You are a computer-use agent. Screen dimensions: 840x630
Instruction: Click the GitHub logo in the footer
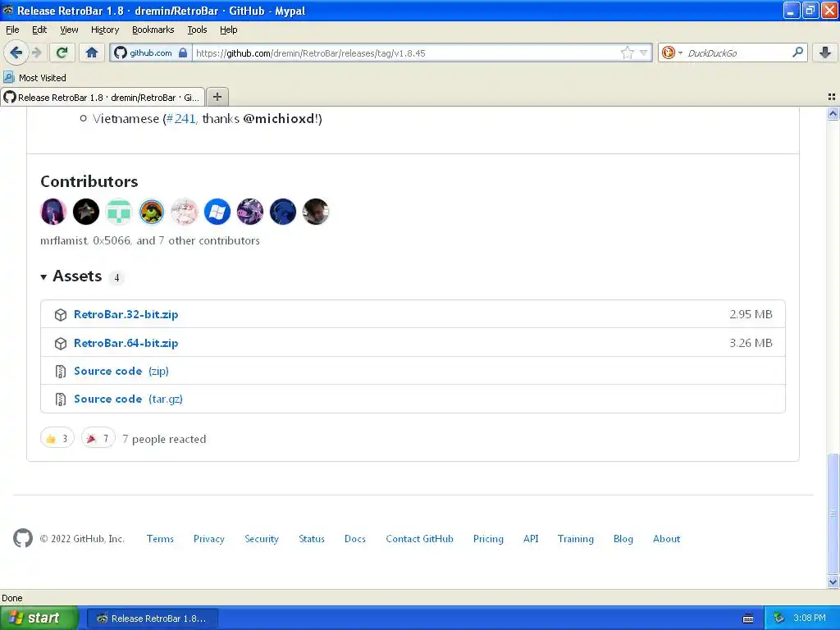(x=22, y=538)
